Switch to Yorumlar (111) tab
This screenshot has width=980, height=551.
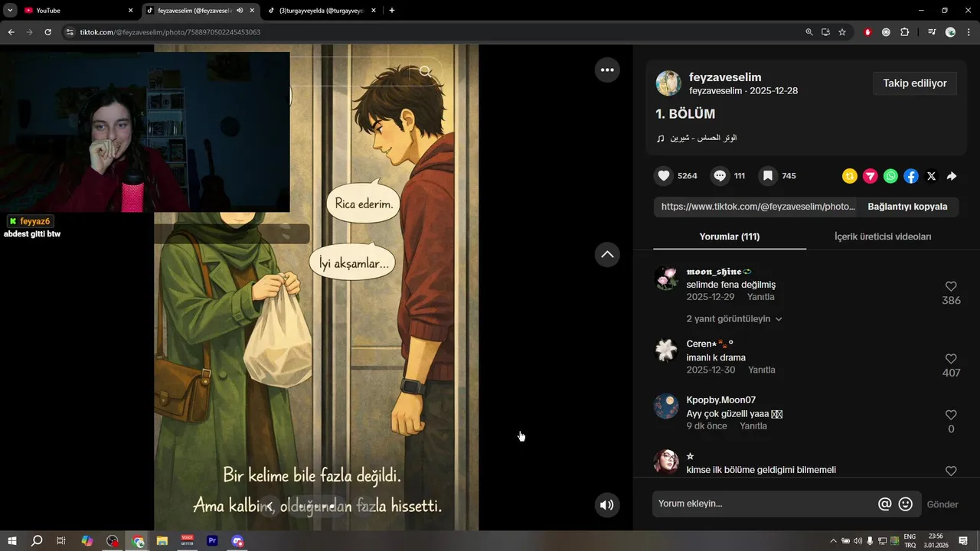coord(730,236)
